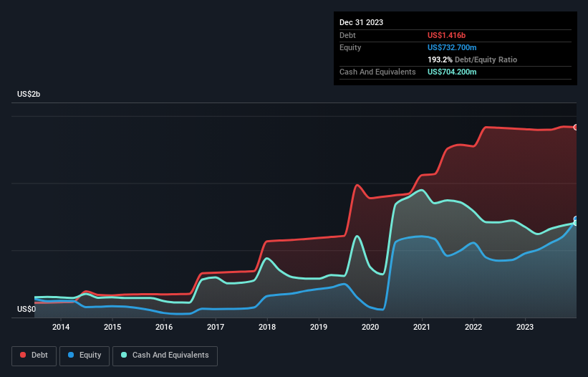
Task: Click the 193.2% Debt/Equity Ratio text
Action: [472, 59]
